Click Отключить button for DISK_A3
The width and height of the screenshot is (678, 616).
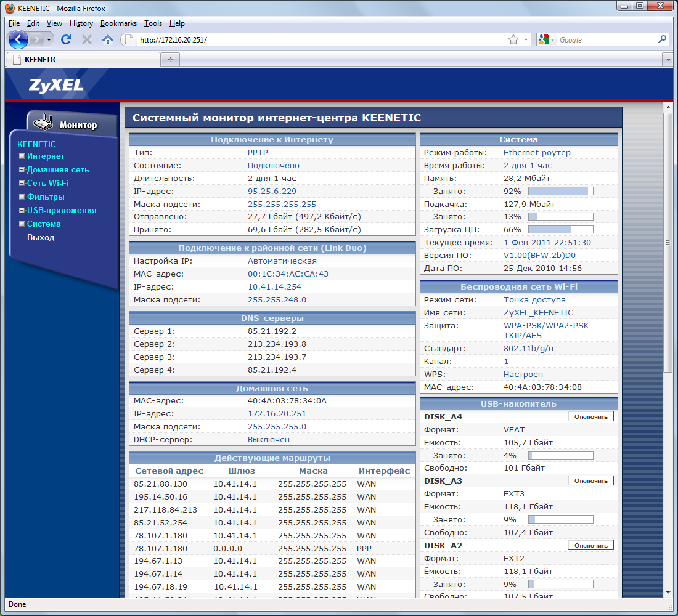(590, 480)
